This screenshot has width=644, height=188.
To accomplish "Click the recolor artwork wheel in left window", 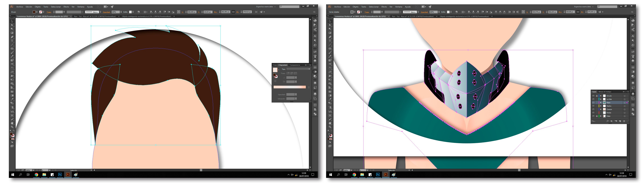I will click(138, 12).
